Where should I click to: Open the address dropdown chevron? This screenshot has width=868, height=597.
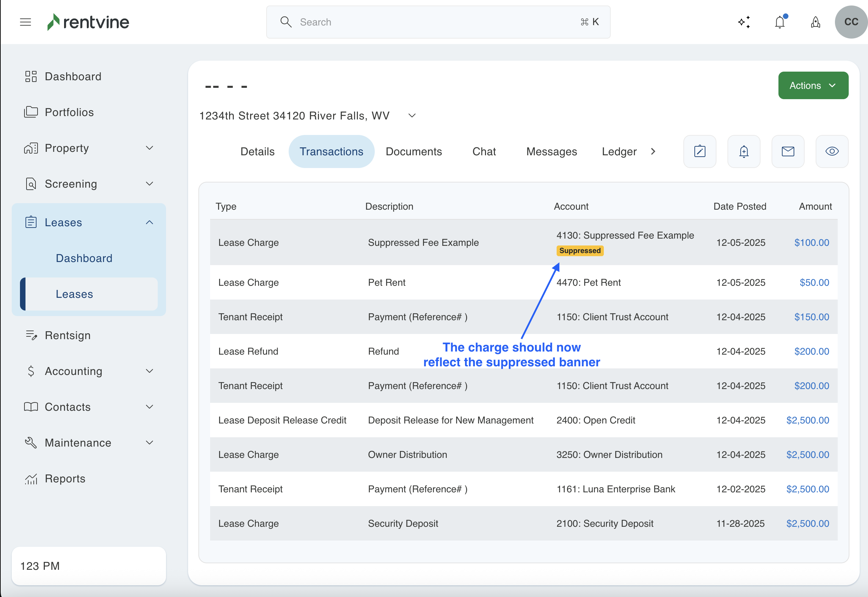click(412, 116)
